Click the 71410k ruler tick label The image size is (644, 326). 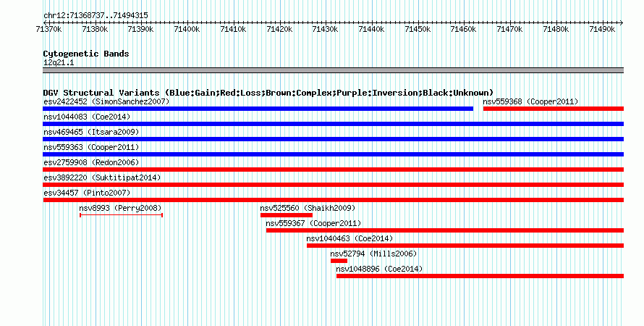coord(233,29)
